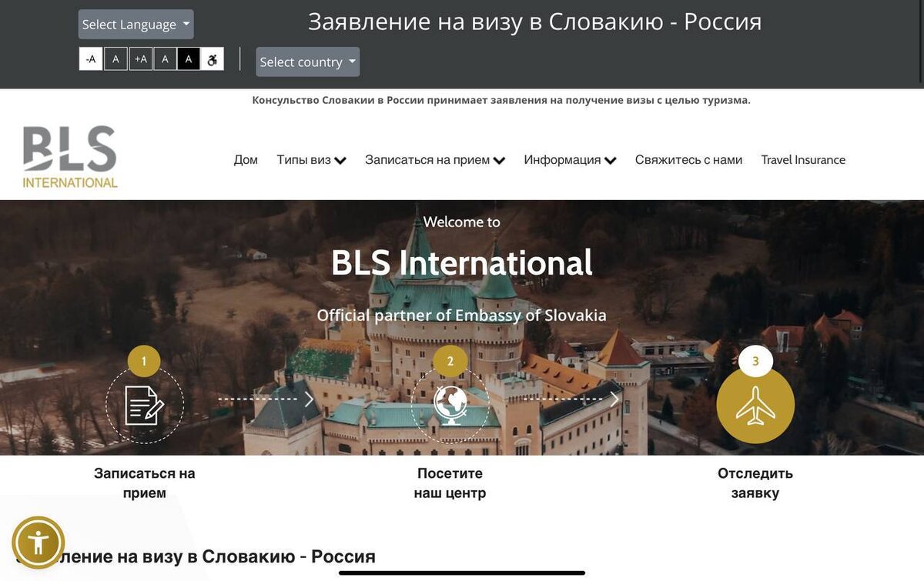Click the BLS International hero heading

(x=462, y=262)
